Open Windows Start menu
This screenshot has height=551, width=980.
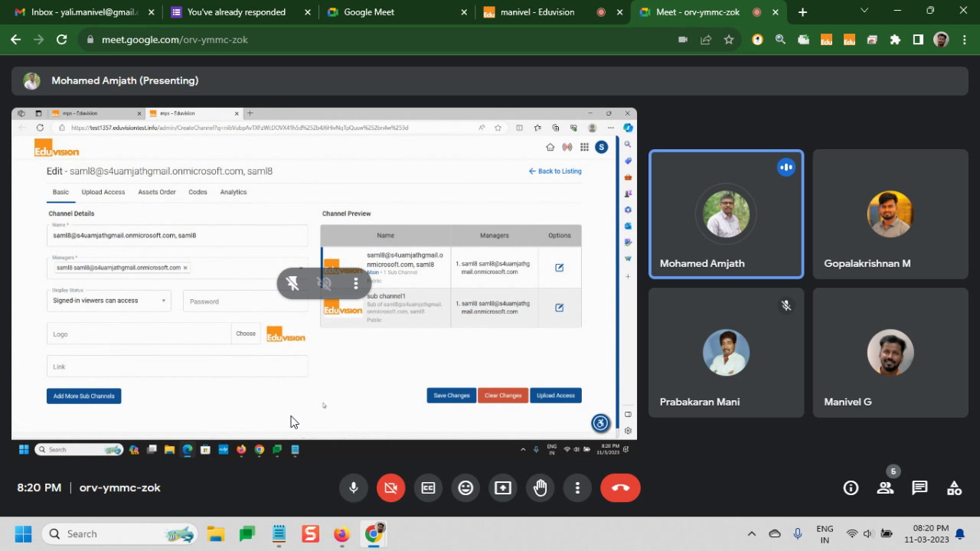(23, 534)
